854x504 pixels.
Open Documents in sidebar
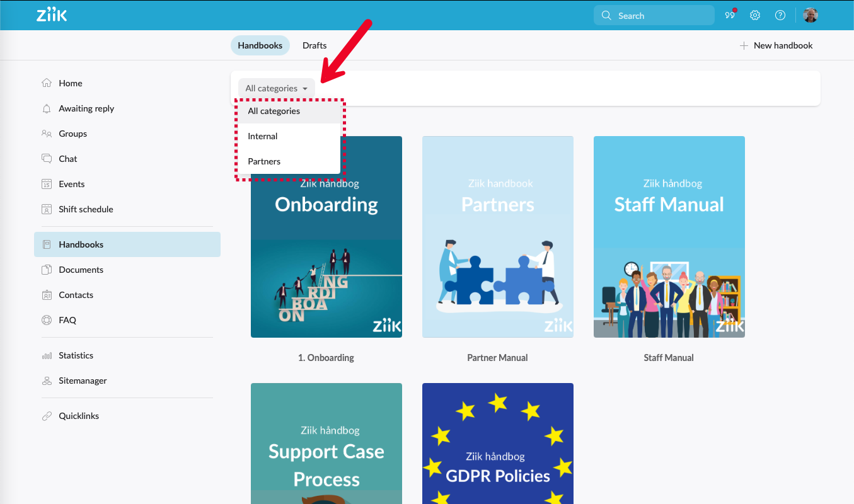[127, 270]
